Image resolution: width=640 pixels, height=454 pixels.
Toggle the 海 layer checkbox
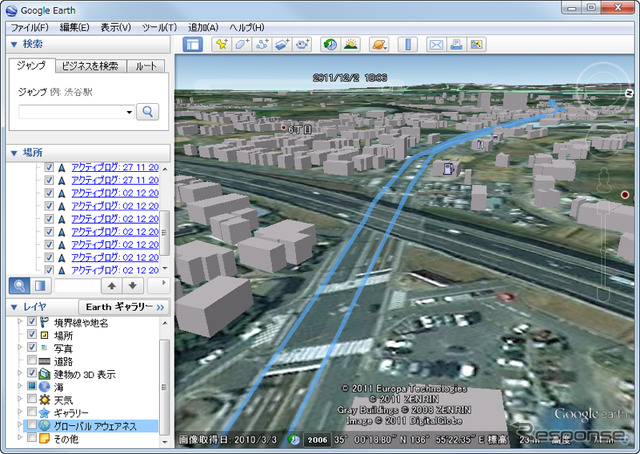(31, 386)
